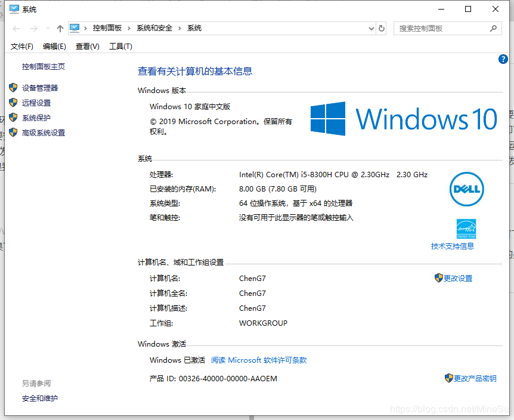Select ChenG7 next to 计算机名
514x420 pixels.
coord(252,279)
